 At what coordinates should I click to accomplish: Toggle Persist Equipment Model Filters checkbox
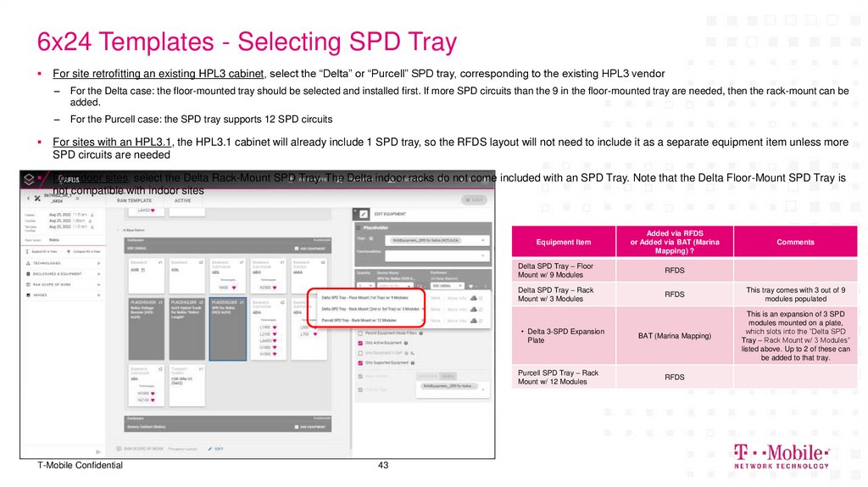[x=360, y=333]
